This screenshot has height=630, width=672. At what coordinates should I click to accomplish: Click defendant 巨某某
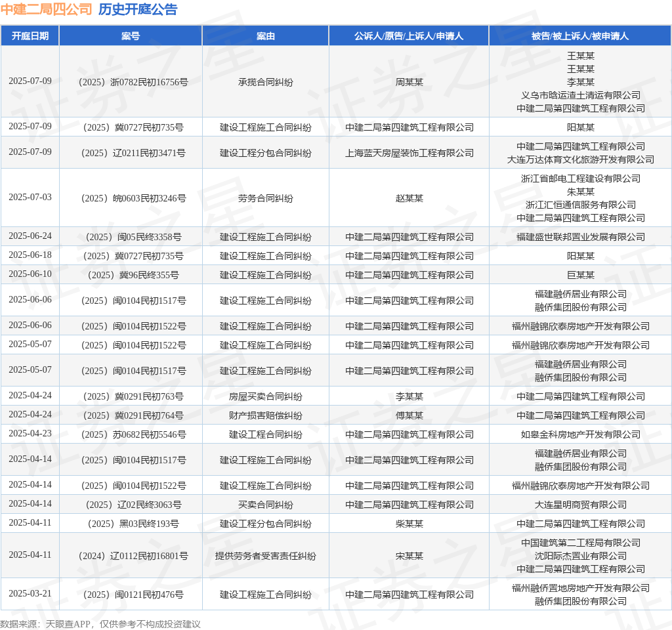(581, 275)
